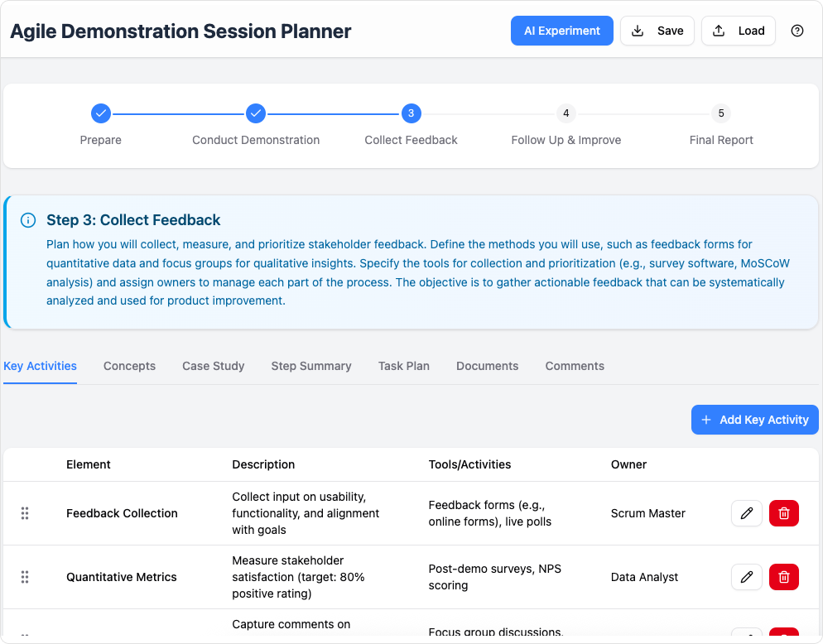Click the Data Analyst owner cell
The width and height of the screenshot is (823, 644).
(x=644, y=577)
